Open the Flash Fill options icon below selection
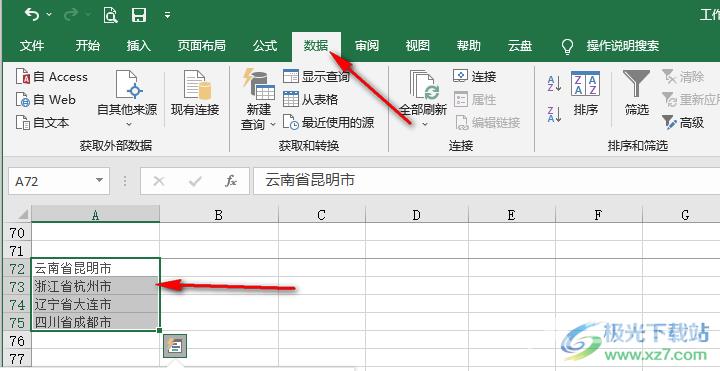 coord(175,346)
